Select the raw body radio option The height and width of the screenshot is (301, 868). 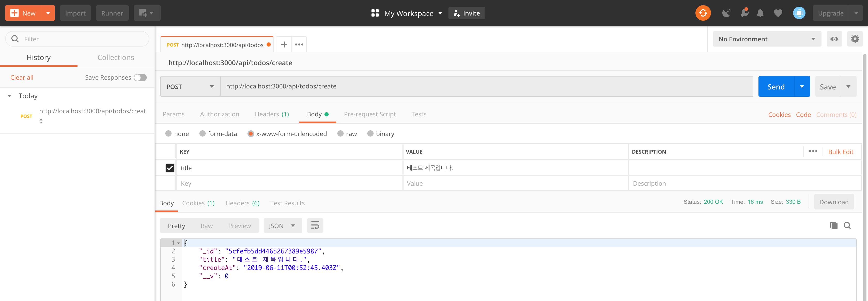click(x=340, y=134)
